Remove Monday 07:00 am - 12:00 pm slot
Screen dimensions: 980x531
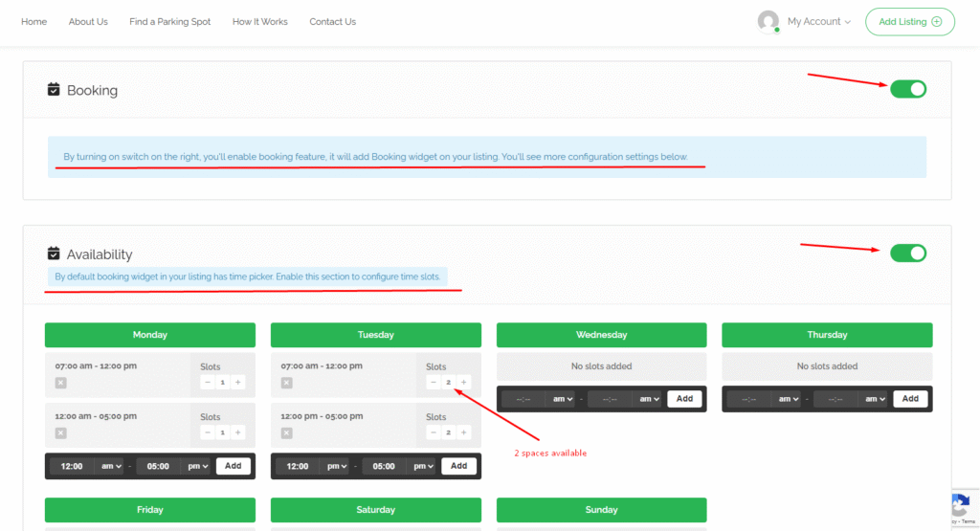(x=60, y=383)
